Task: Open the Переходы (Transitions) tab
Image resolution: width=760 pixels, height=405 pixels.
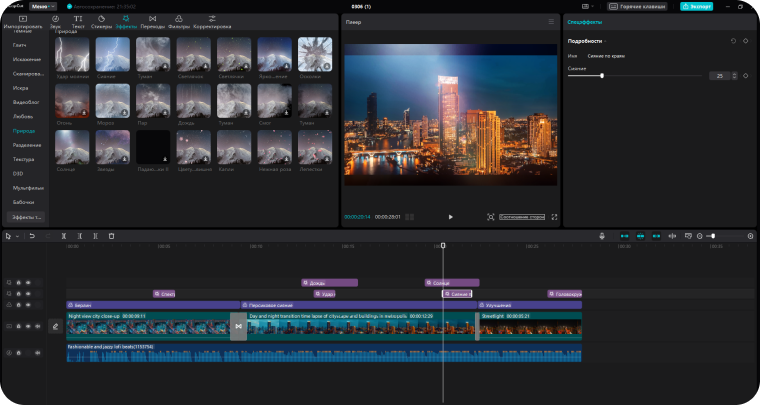Action: tap(152, 21)
